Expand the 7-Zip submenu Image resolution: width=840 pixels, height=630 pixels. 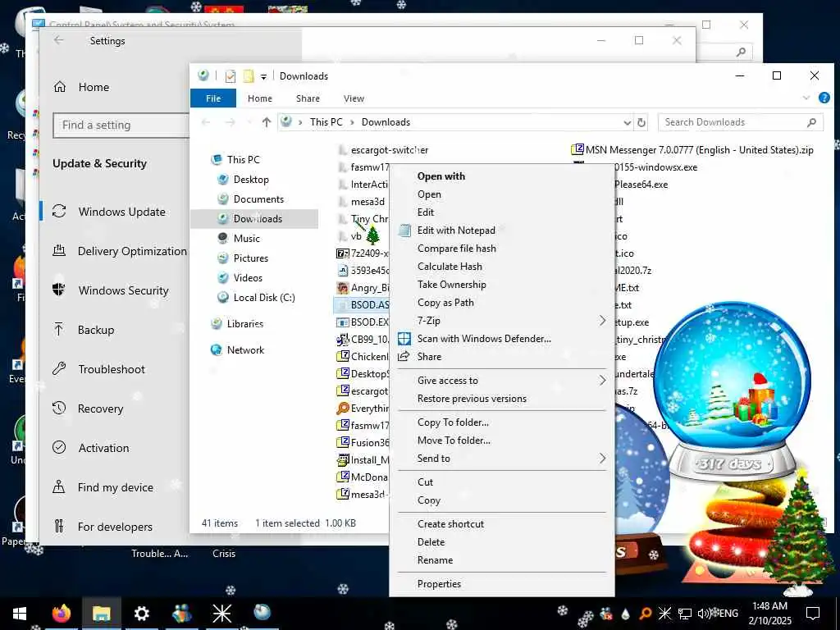click(x=501, y=321)
